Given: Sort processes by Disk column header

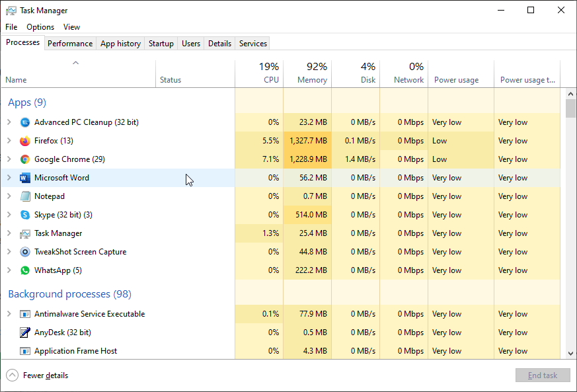Looking at the screenshot, I should pos(356,74).
